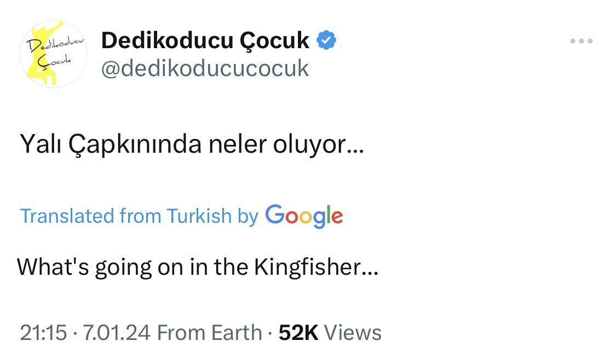Click the 21:15 timestamp
This screenshot has width=616, height=364.
(43, 332)
